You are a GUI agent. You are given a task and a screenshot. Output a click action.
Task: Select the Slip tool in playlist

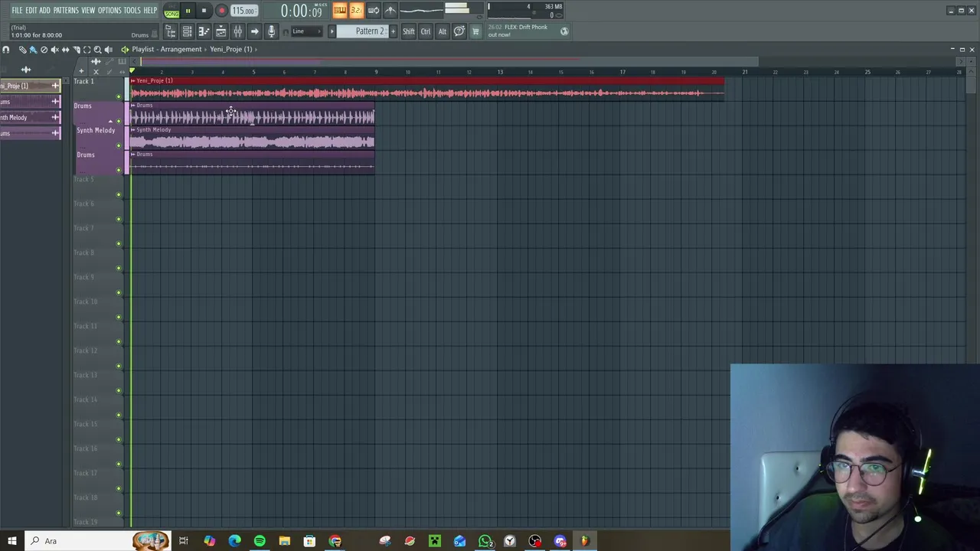[65, 49]
